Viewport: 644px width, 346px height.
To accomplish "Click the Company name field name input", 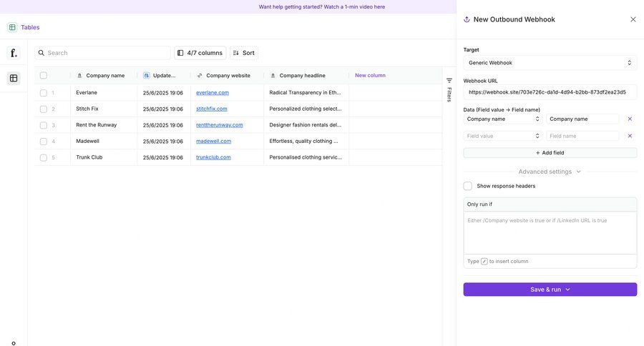I will point(582,119).
